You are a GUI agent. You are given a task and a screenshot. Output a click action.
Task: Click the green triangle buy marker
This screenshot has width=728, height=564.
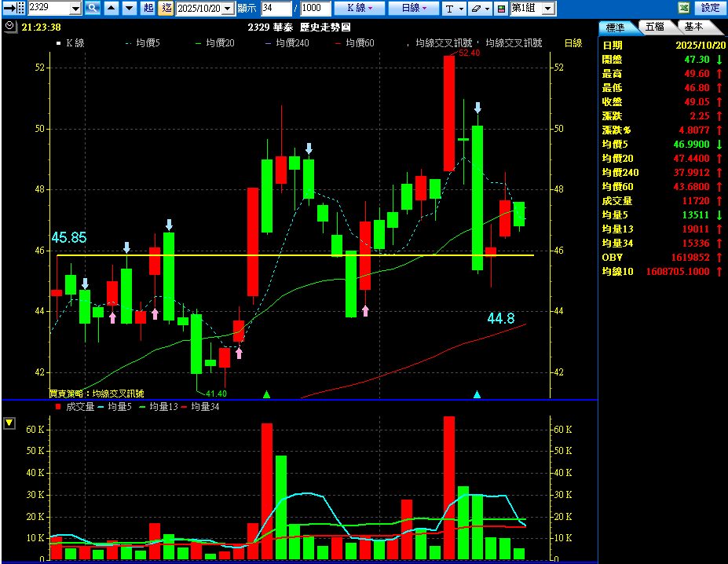[266, 394]
